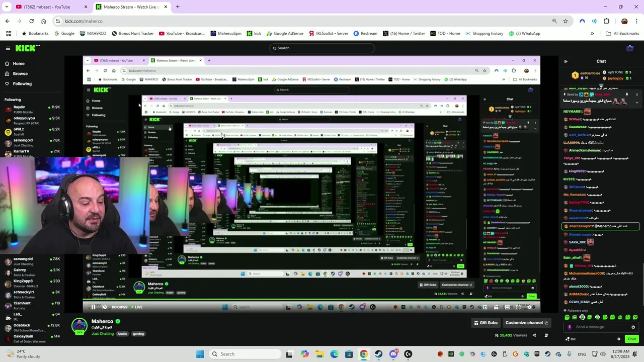
Task: Open odayyouyou channel in sidebar
Action: click(x=32, y=120)
